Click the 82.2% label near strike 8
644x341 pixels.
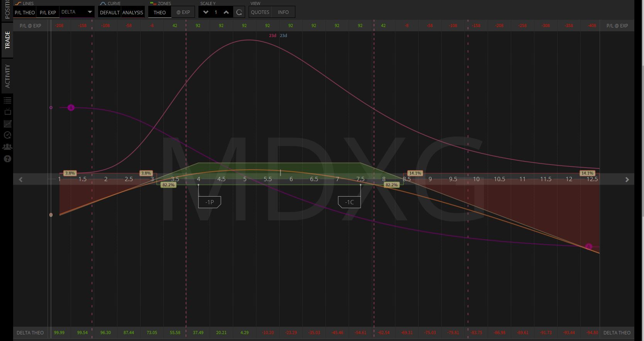point(391,185)
